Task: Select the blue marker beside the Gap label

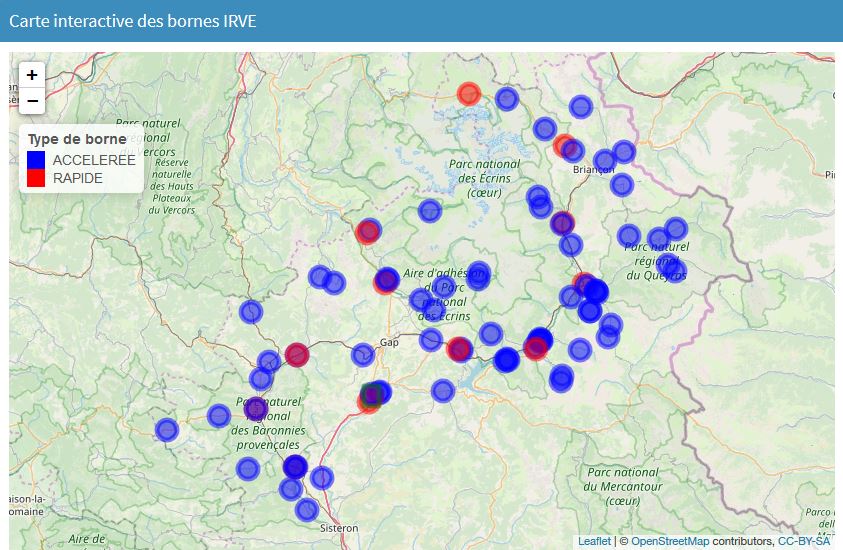Action: click(x=363, y=355)
